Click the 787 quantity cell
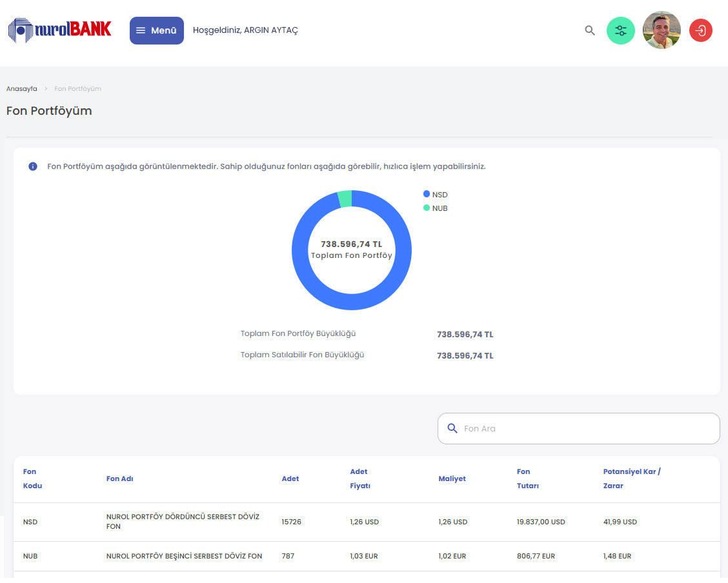 point(288,556)
